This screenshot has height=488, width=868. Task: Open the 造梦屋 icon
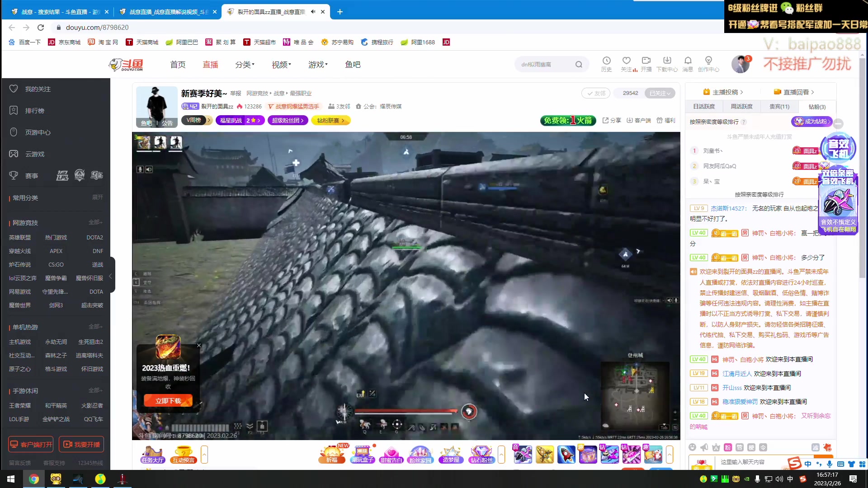pyautogui.click(x=451, y=455)
